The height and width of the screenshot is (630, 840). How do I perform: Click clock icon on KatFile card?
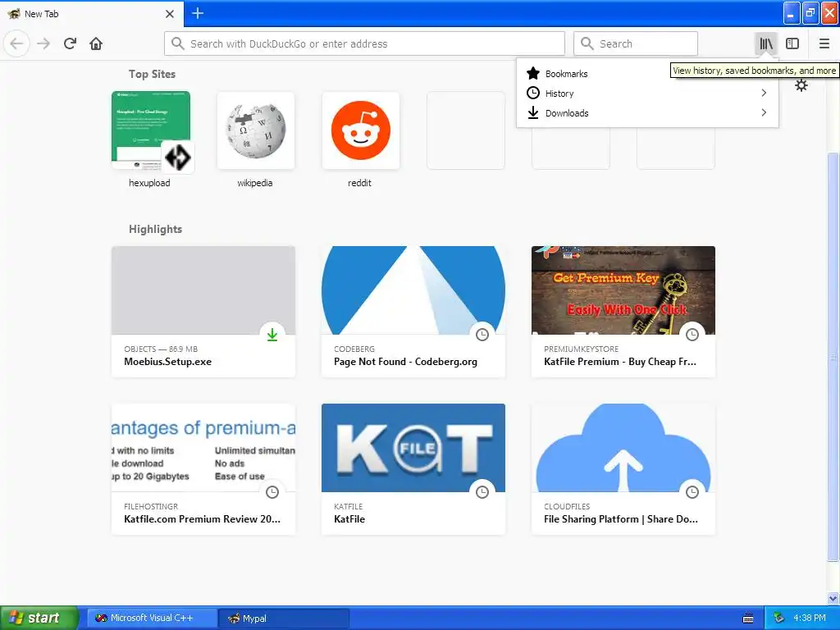click(x=482, y=492)
